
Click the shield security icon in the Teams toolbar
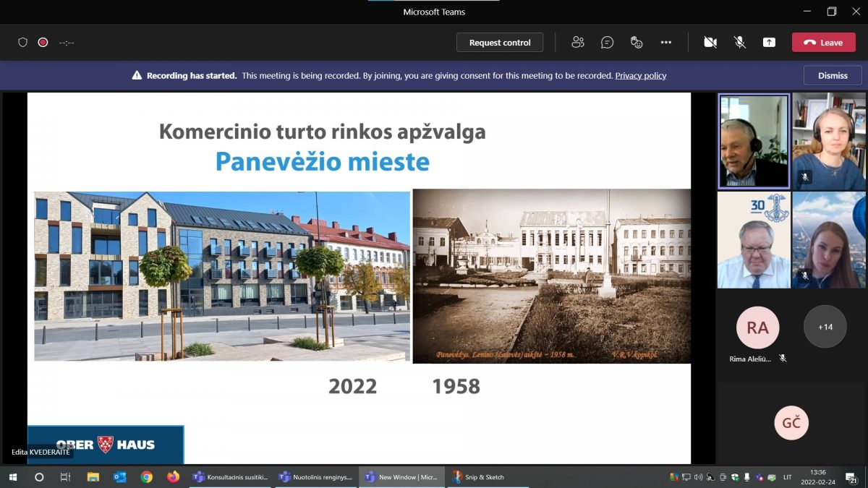[x=22, y=43]
